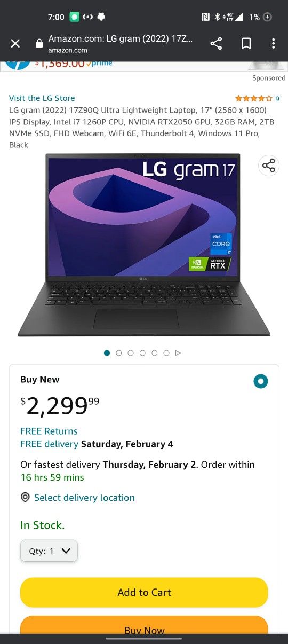Tap the padlock site security icon

[39, 44]
